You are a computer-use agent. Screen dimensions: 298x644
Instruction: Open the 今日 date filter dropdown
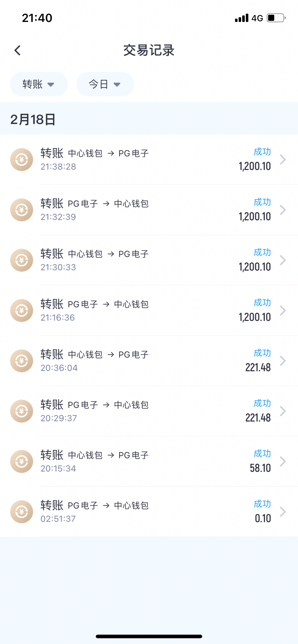point(105,84)
